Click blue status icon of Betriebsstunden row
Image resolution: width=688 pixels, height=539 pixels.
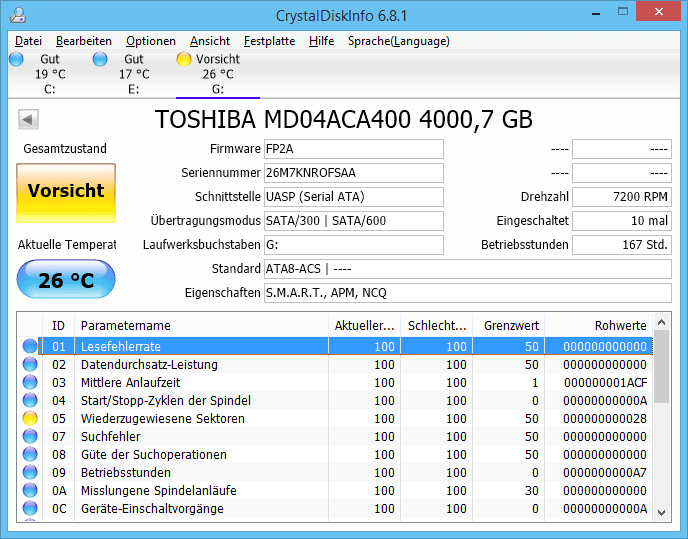[30, 472]
